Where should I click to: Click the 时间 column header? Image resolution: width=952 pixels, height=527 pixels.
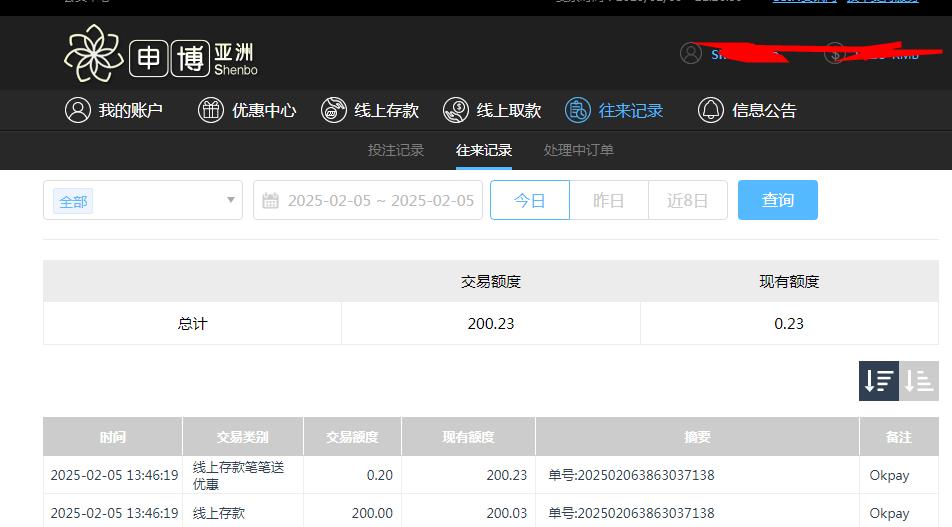[x=113, y=437]
